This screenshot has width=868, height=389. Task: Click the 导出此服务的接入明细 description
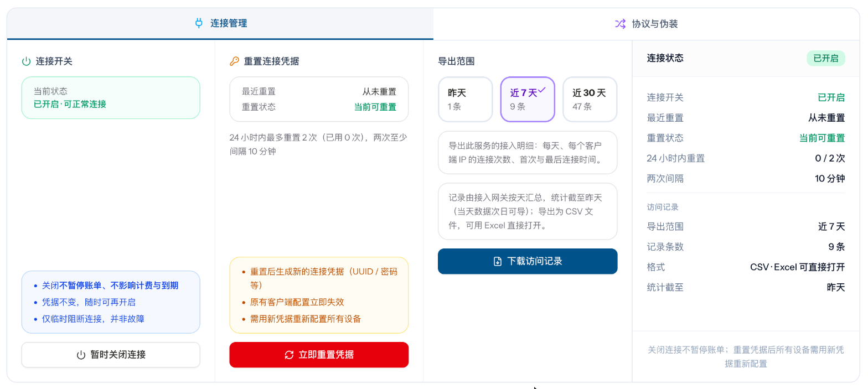point(528,153)
